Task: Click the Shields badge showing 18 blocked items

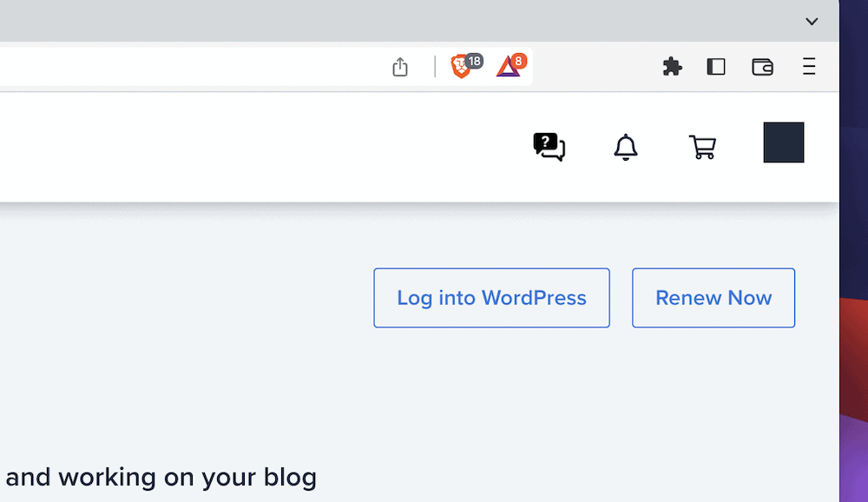Action: coord(474,61)
